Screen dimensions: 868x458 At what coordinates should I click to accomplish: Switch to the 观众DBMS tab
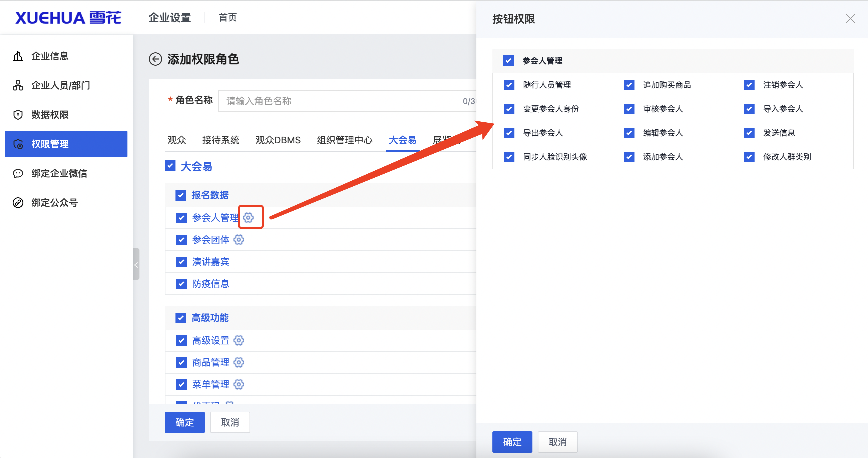278,140
